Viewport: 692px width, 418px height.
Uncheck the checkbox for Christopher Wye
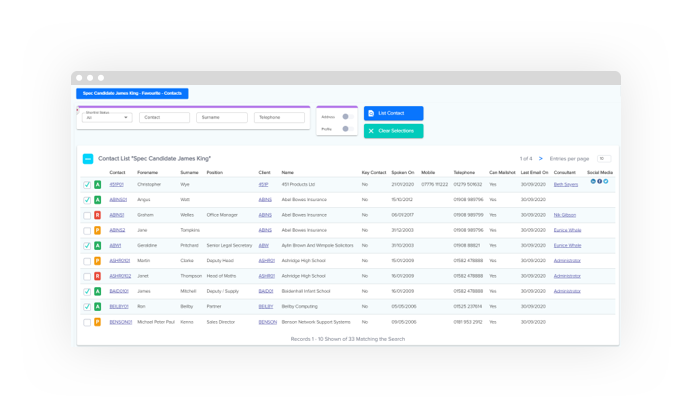(87, 184)
